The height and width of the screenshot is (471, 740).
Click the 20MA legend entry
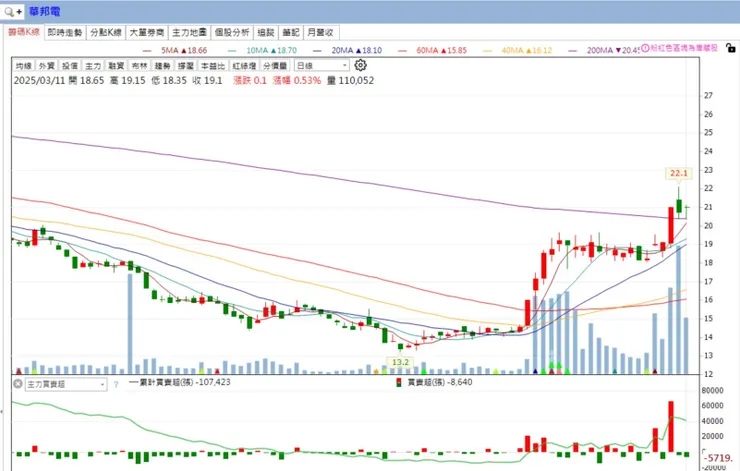pyautogui.click(x=348, y=50)
